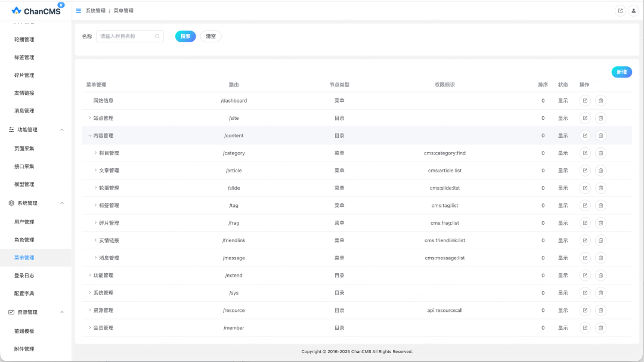644x362 pixels.
Task: Click the delete icon for 站点管理 row
Action: 600,118
